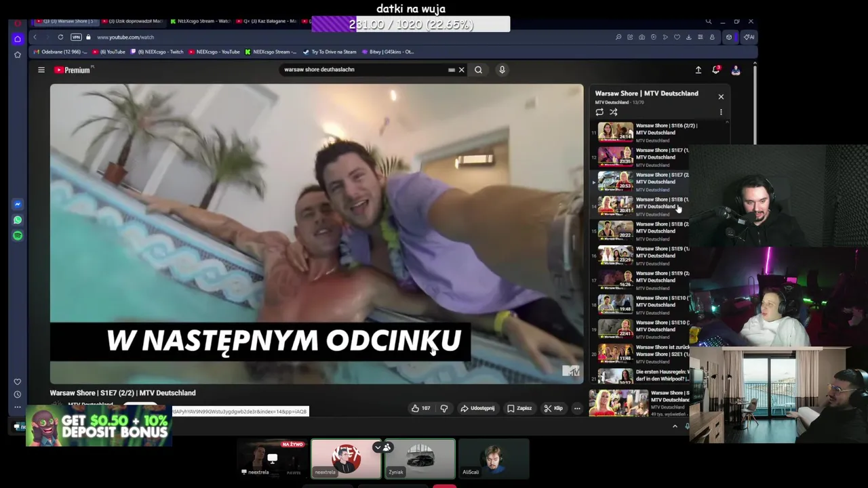Open Messenger in the Opera sidebar
Screen dimensions: 868x488
pyautogui.click(x=18, y=204)
